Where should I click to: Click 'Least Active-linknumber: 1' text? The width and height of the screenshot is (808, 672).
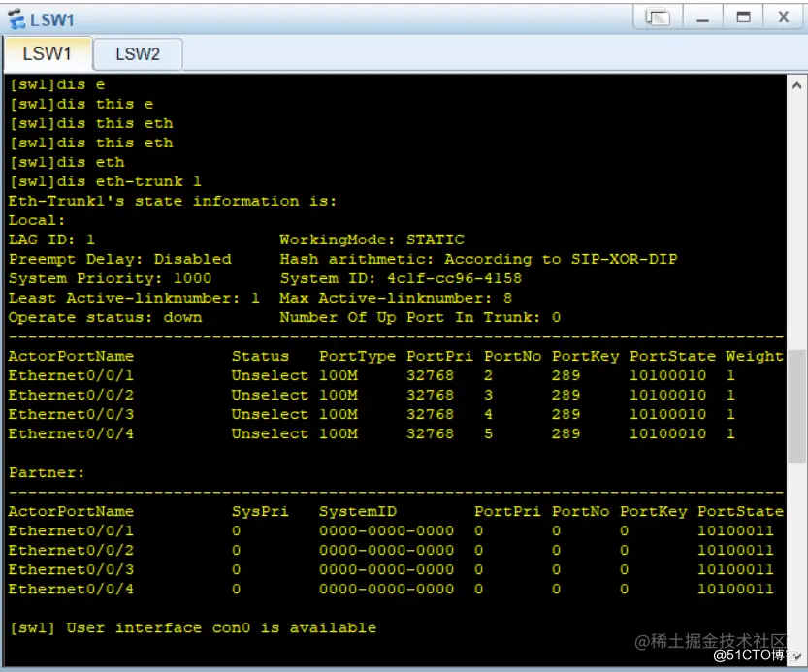click(134, 298)
